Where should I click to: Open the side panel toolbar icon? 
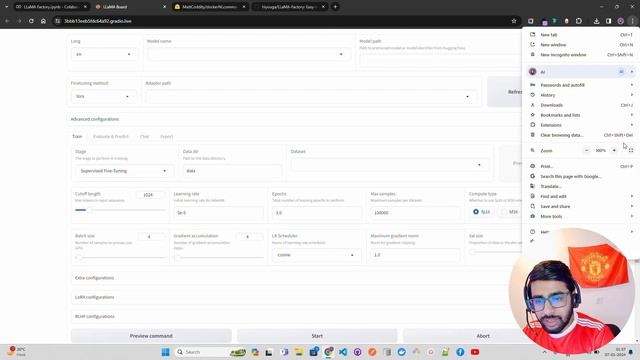tap(608, 21)
